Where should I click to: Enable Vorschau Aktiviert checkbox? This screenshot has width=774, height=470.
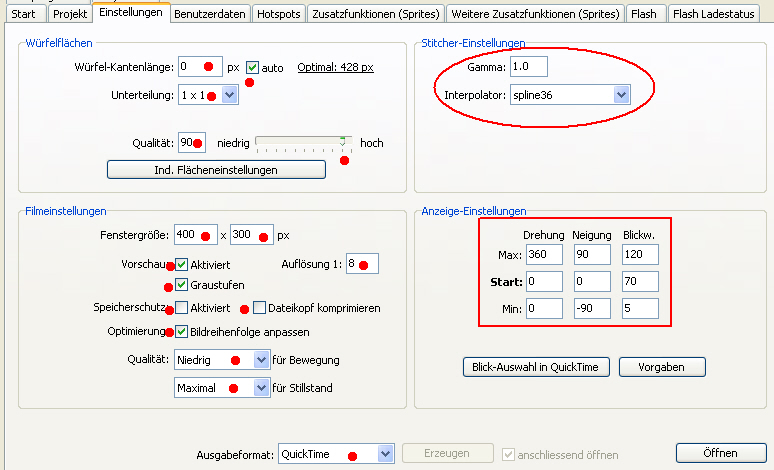(181, 265)
